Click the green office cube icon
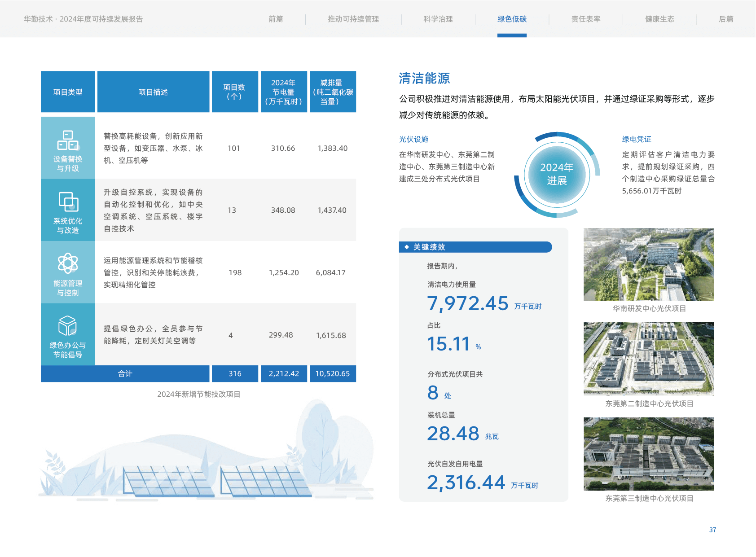Screen dimensions: 756x557 (x=68, y=325)
